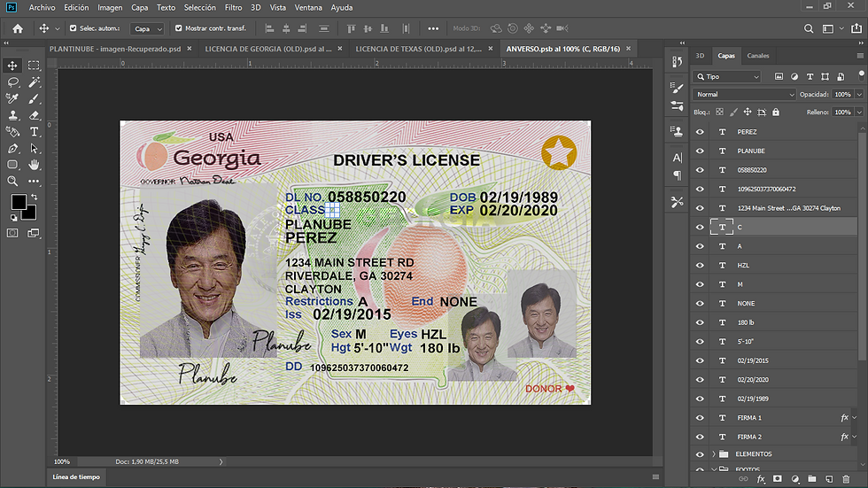This screenshot has width=868, height=488.
Task: Open the Capa auto-select dropdown
Action: [147, 28]
